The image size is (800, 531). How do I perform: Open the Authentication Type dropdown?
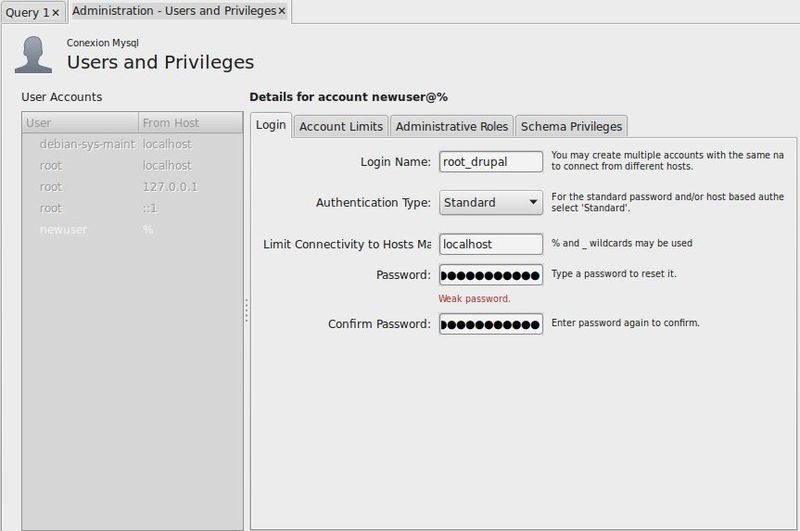(x=491, y=203)
